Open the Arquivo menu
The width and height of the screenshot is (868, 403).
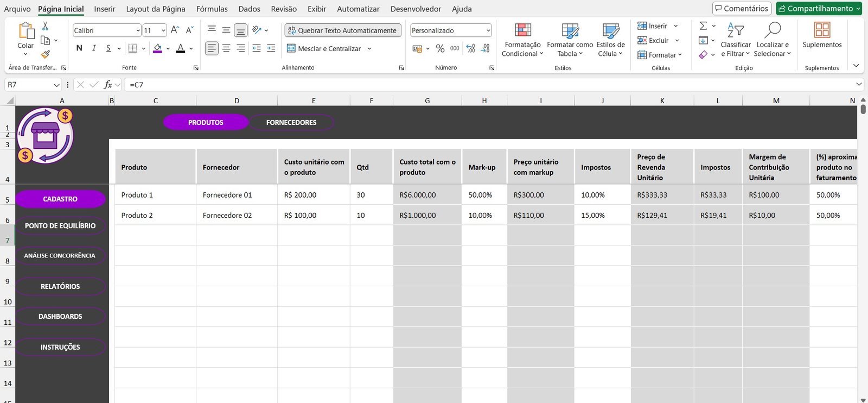point(17,9)
